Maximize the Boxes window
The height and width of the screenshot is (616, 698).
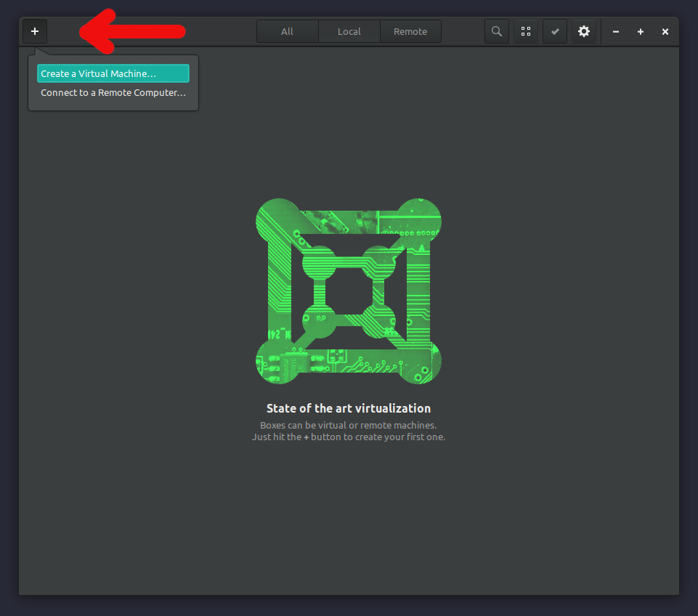641,32
